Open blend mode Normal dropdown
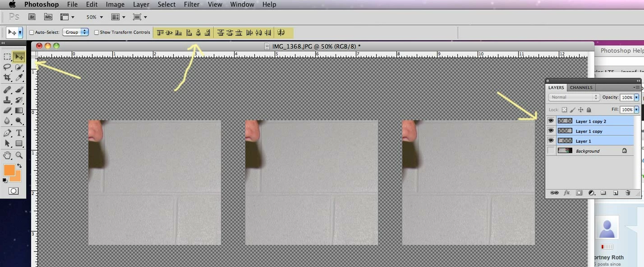Viewport: 644px width, 267px height. click(x=574, y=97)
